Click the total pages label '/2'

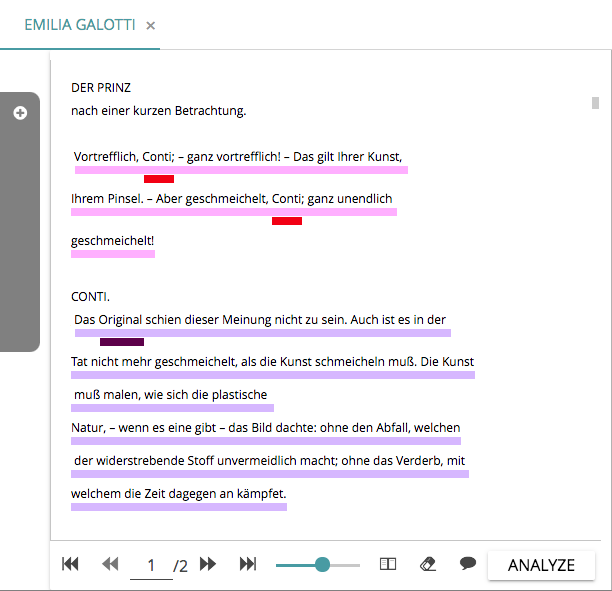point(180,566)
